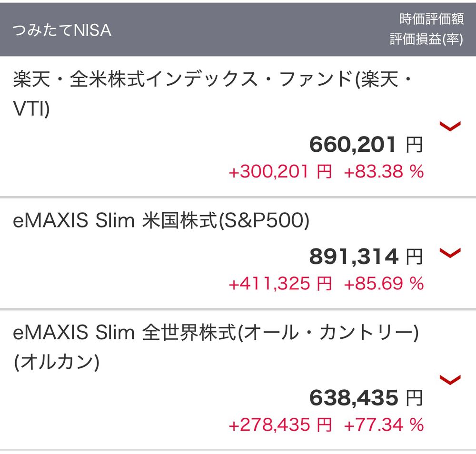The width and height of the screenshot is (476, 454).
Task: Open eMAXIS Slim 米国株式(S&P500) fund
Action: [161, 221]
